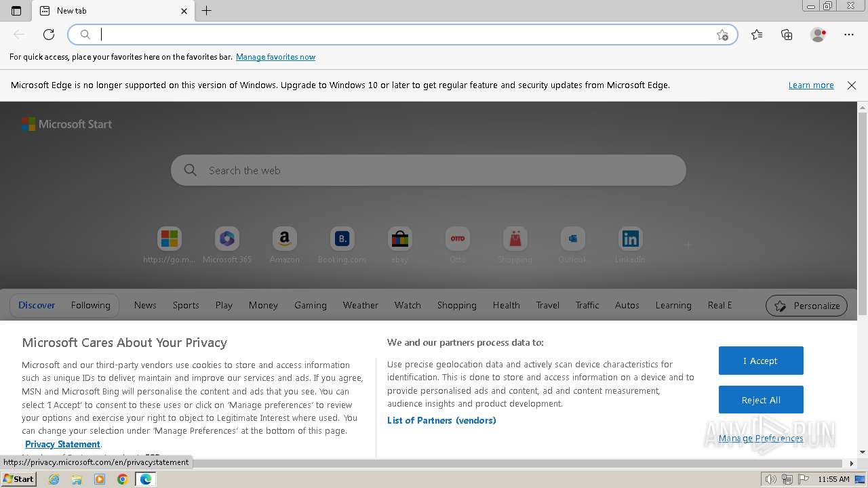Open Settings and more menu

[849, 35]
